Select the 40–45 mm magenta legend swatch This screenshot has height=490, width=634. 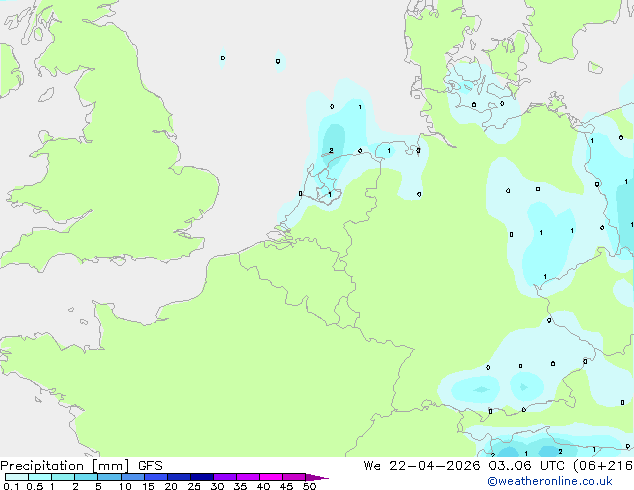click(x=271, y=477)
